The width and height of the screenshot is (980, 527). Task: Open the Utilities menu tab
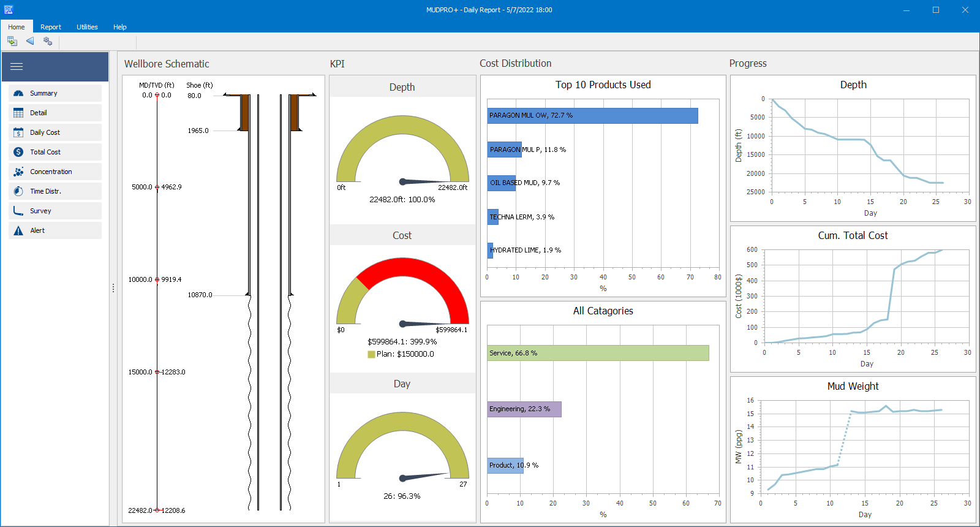[x=87, y=27]
